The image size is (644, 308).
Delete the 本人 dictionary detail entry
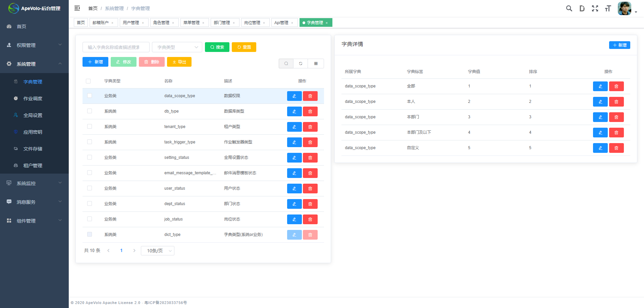[616, 102]
